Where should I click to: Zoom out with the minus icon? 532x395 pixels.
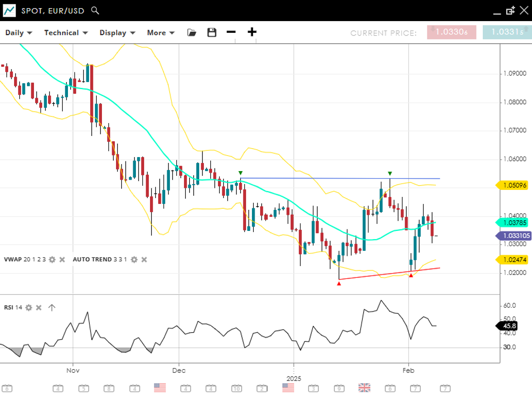pos(231,32)
